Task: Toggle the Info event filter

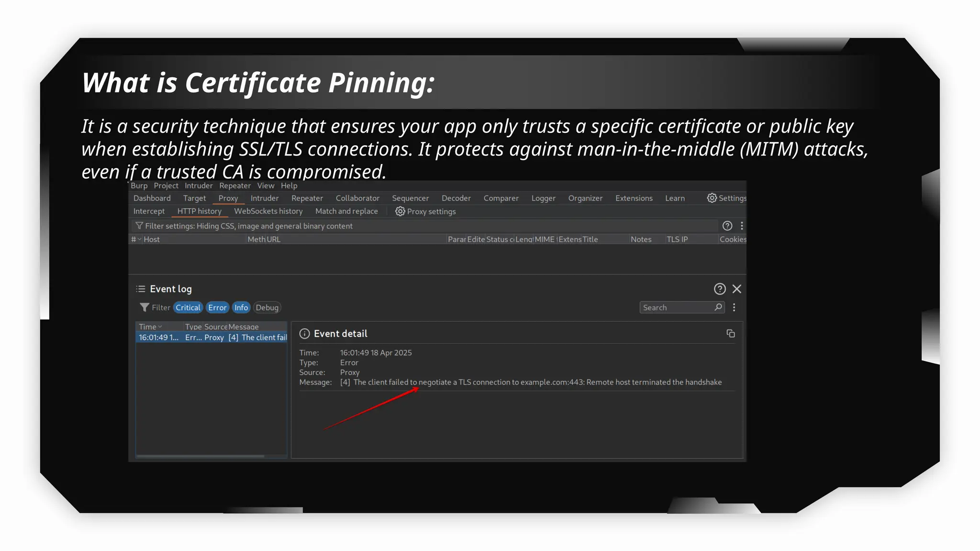Action: [241, 308]
